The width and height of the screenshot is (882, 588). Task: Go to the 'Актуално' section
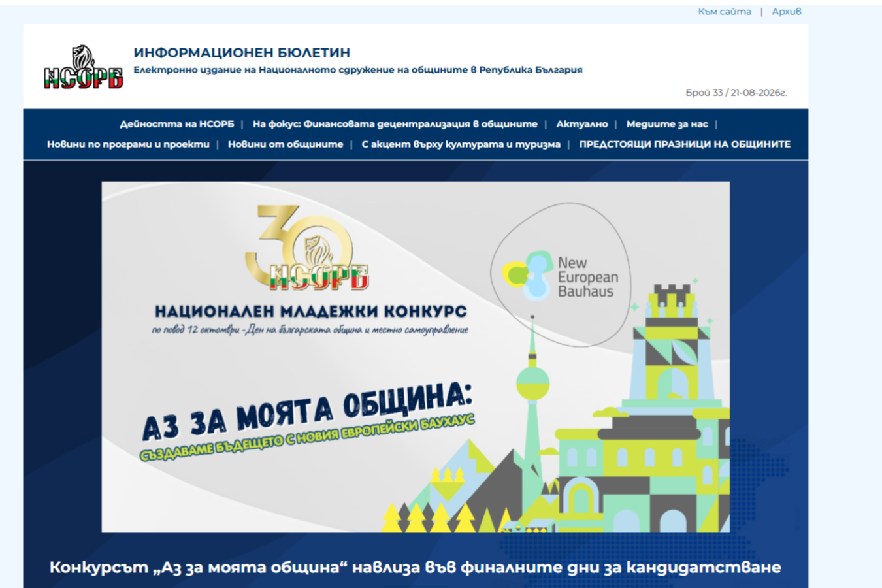[x=582, y=124]
